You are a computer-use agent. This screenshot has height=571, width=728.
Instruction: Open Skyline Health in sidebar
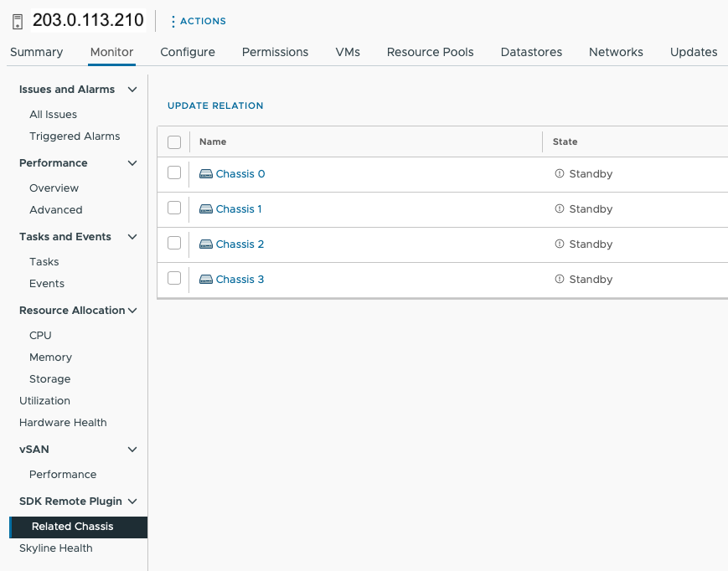coord(56,548)
